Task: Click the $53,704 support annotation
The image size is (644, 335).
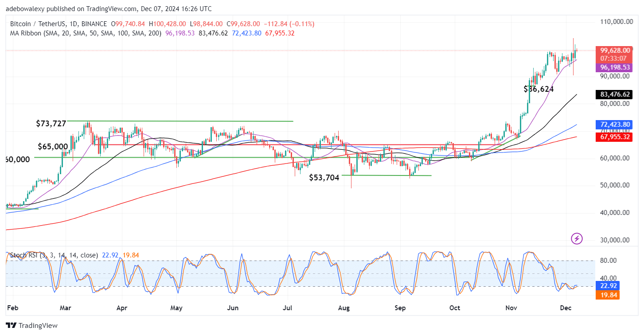Action: pos(324,178)
